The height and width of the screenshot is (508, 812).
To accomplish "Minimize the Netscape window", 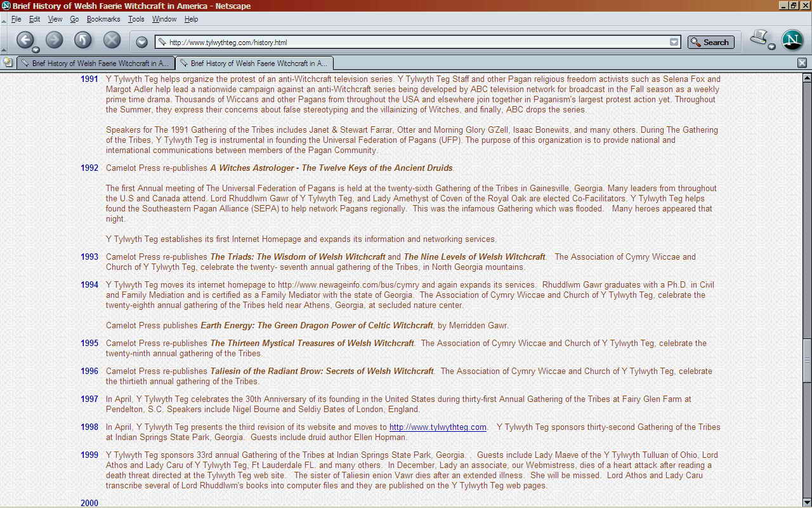I will [784, 6].
